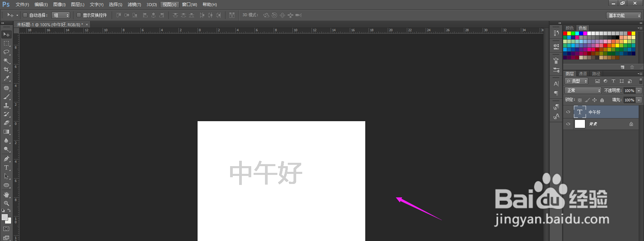
Task: Pick the yellow swatch in top row
Action: pyautogui.click(x=569, y=34)
